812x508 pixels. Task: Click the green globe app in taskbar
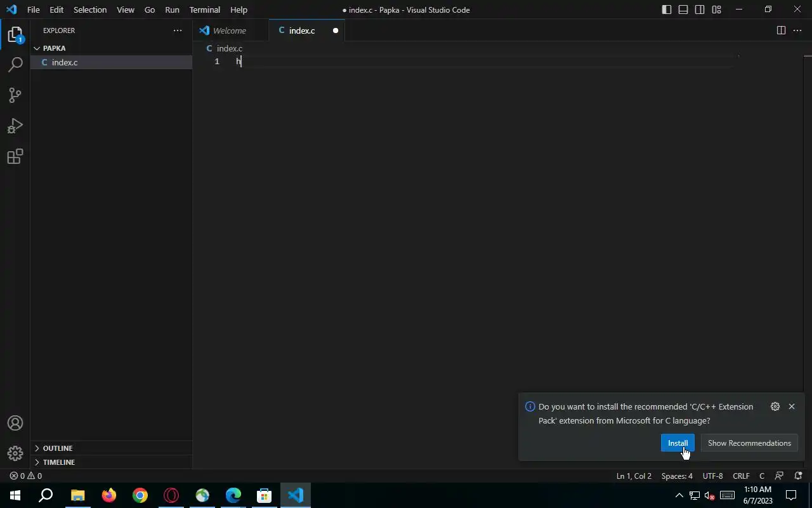tap(202, 495)
